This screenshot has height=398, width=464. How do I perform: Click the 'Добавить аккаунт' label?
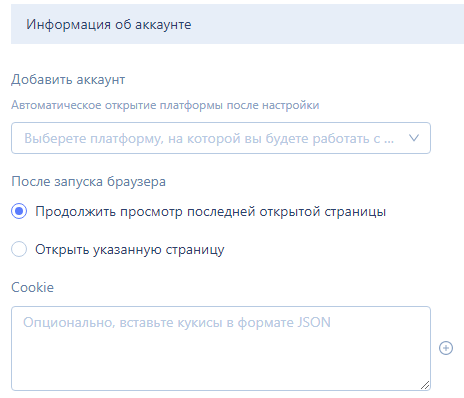68,80
